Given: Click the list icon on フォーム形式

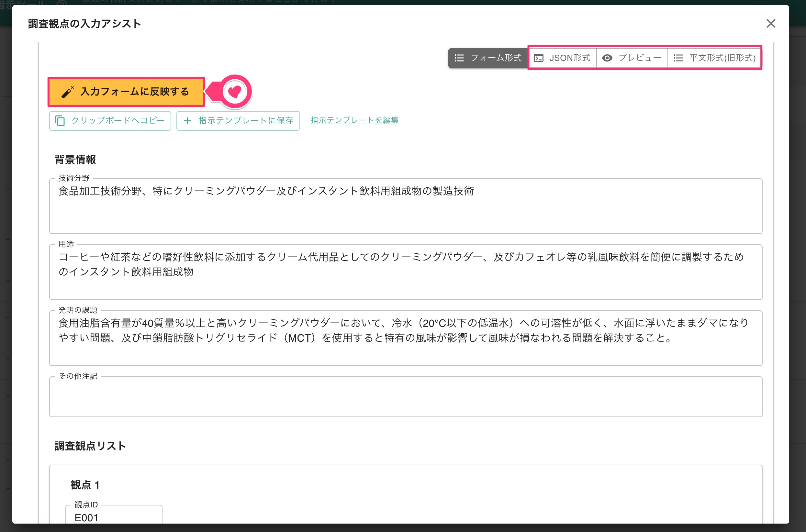Looking at the screenshot, I should (x=459, y=58).
